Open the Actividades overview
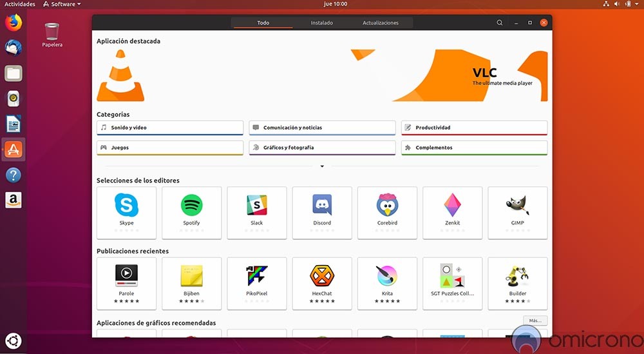Screen dimensions: 644x354 [x=20, y=4]
